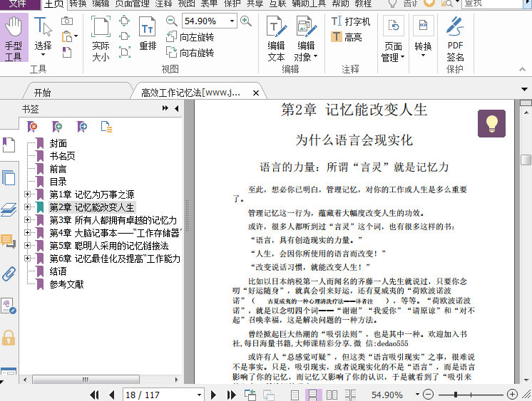Open the 文件 menu
The image size is (532, 401).
[x=18, y=4]
